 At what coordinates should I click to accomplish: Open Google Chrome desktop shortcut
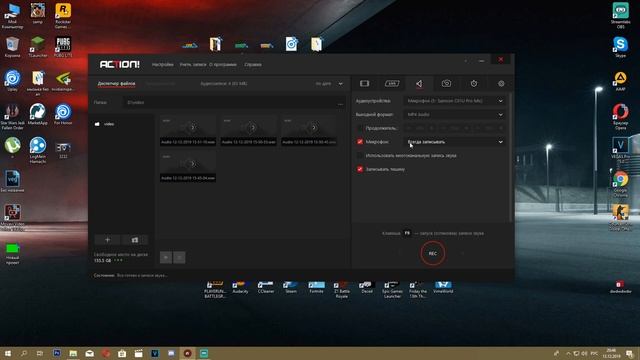pyautogui.click(x=620, y=184)
